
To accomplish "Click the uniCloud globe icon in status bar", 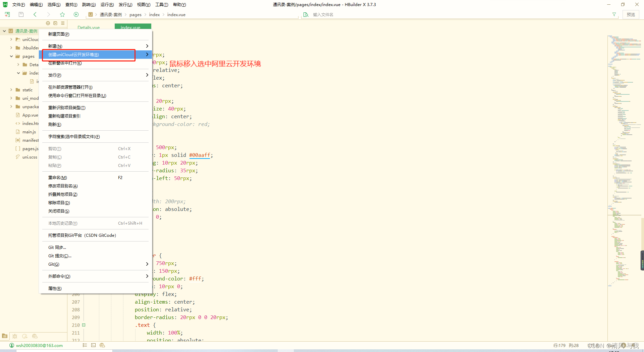I will [x=102, y=345].
